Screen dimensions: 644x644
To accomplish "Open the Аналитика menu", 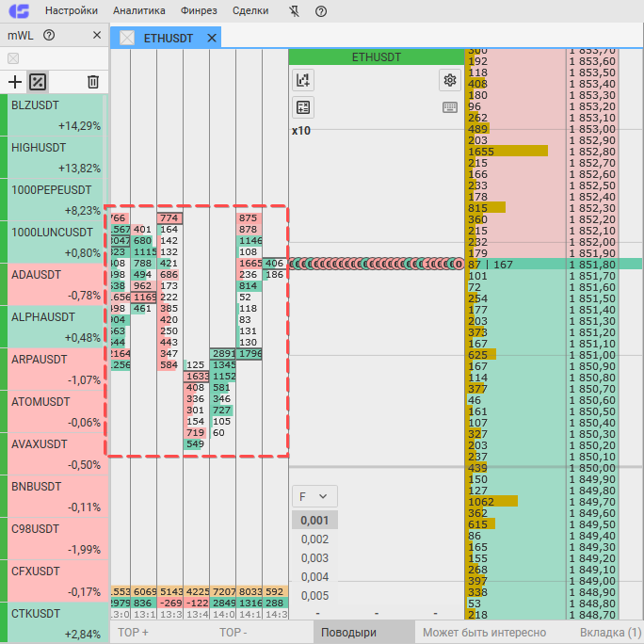I will pos(139,10).
